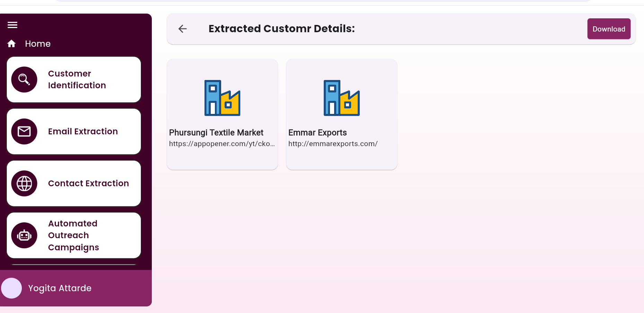
Task: Open Automated Outreach Campaigns card
Action: pyautogui.click(x=74, y=235)
